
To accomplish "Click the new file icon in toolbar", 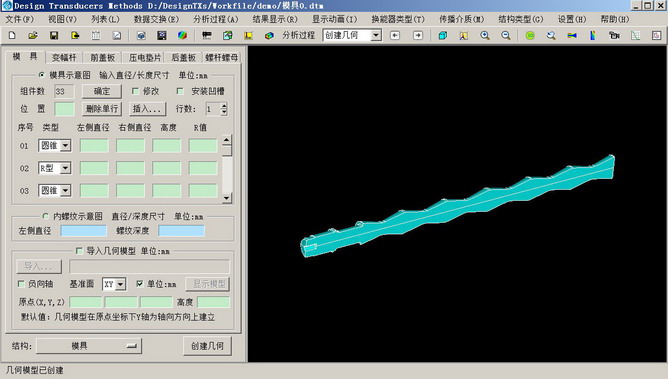I will click(x=12, y=35).
